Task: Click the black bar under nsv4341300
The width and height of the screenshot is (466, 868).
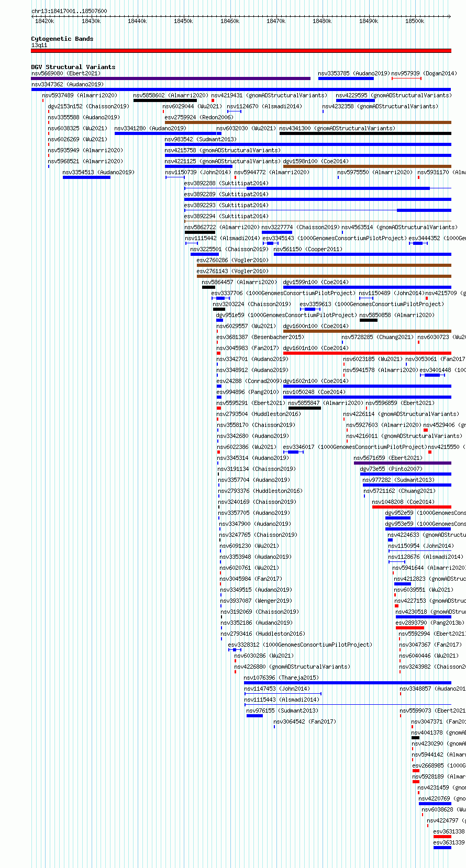Action: click(x=365, y=133)
